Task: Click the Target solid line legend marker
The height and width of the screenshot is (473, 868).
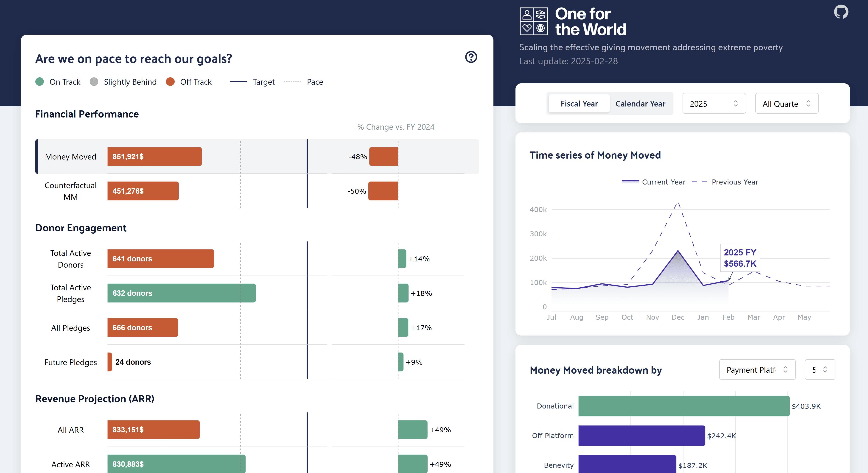Action: 238,81
